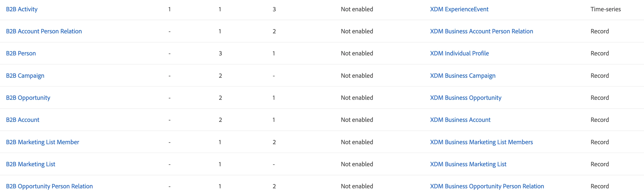Open the XDM Business Account class link
Viewport: 644px width, 195px height.
click(x=460, y=120)
